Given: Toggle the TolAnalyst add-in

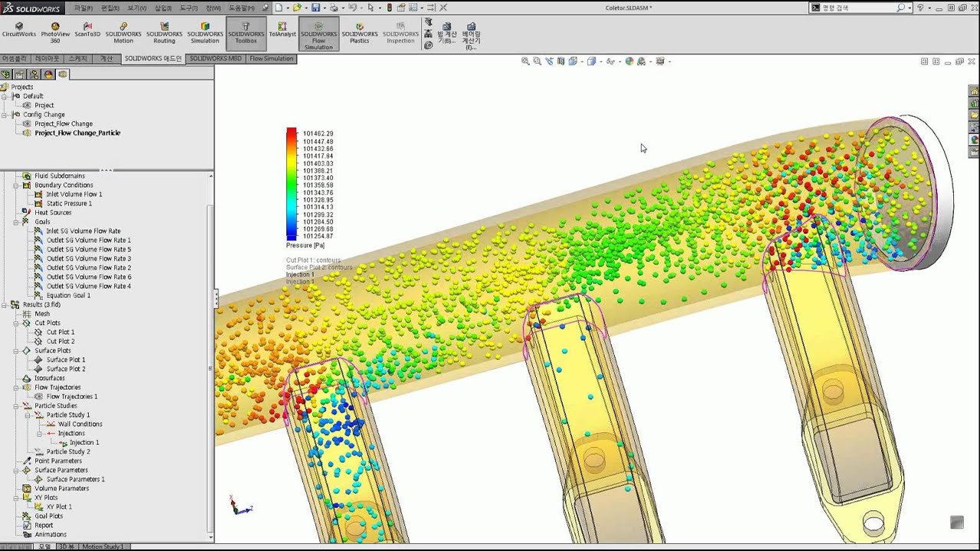Looking at the screenshot, I should point(282,31).
